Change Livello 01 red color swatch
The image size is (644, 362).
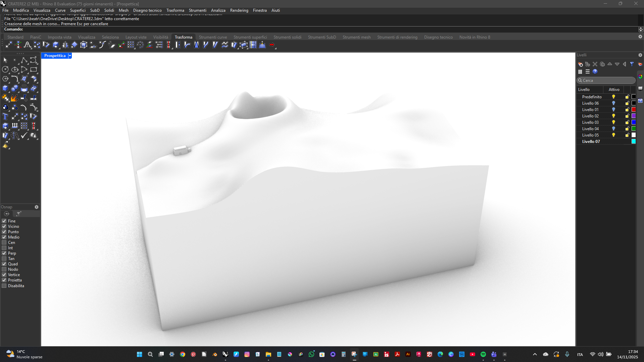pyautogui.click(x=634, y=110)
